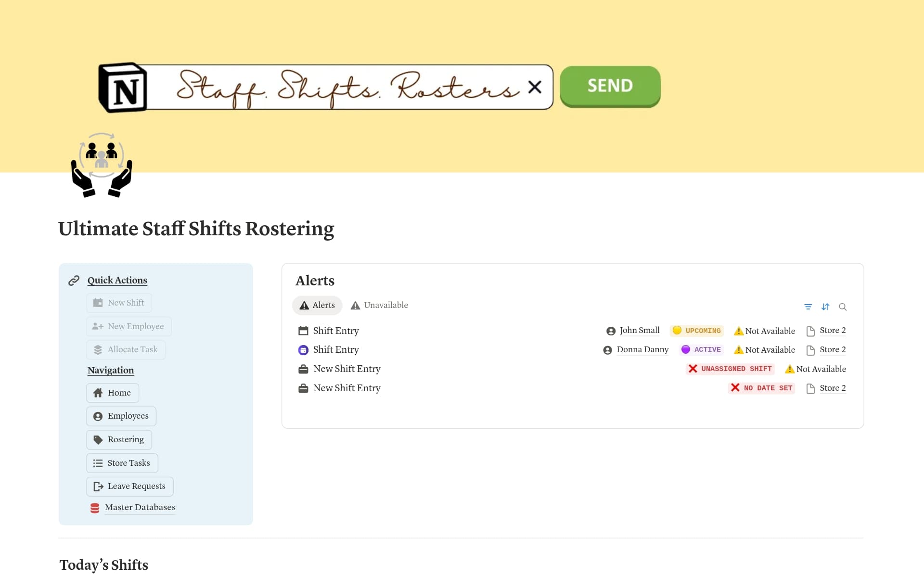Open the Leave Requests page

pos(129,486)
